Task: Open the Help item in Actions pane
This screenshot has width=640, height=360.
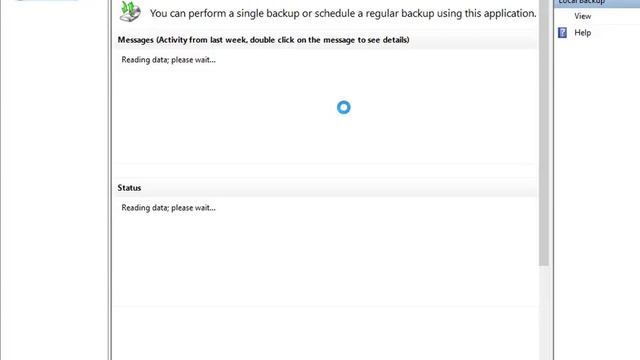Action: [582, 33]
